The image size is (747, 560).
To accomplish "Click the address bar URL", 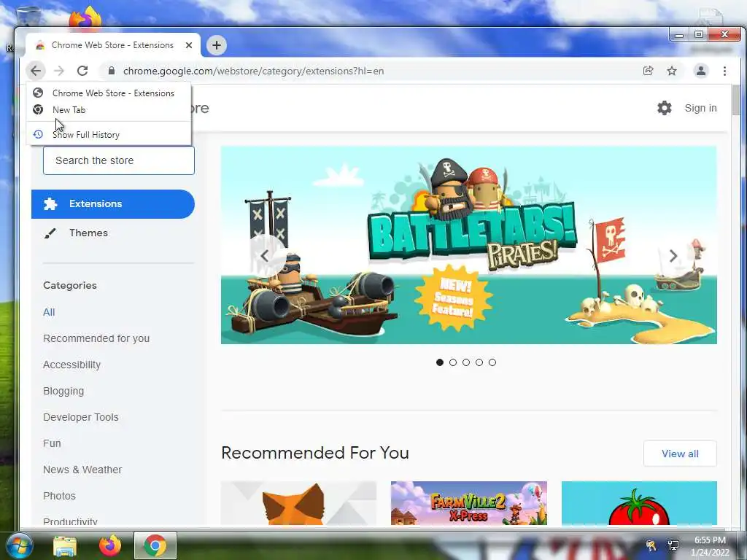I will pos(253,71).
